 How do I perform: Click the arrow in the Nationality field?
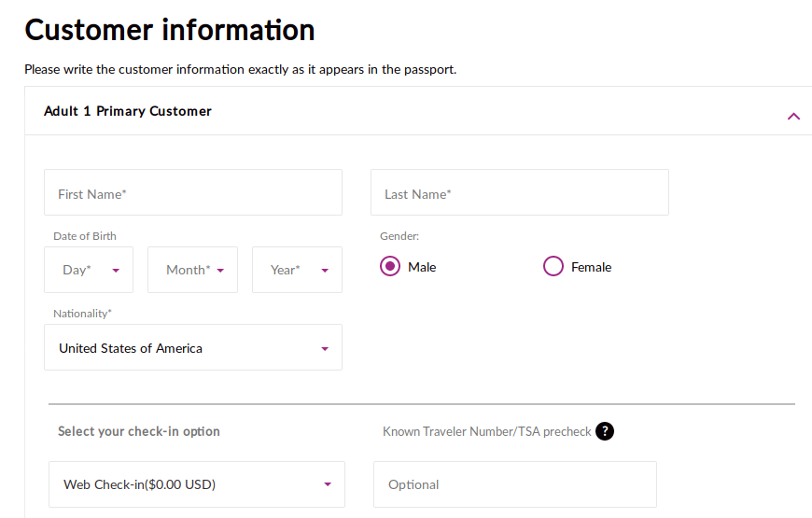click(325, 349)
